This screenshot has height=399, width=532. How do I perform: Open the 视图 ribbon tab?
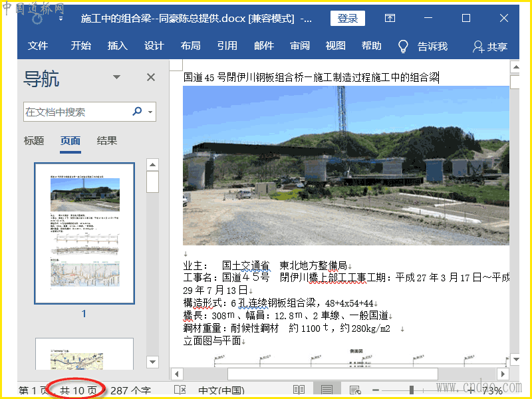pos(336,46)
